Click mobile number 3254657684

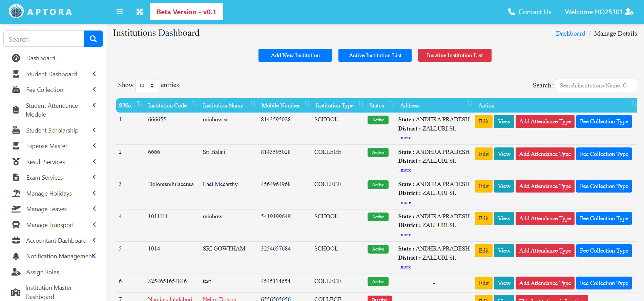pyautogui.click(x=276, y=248)
